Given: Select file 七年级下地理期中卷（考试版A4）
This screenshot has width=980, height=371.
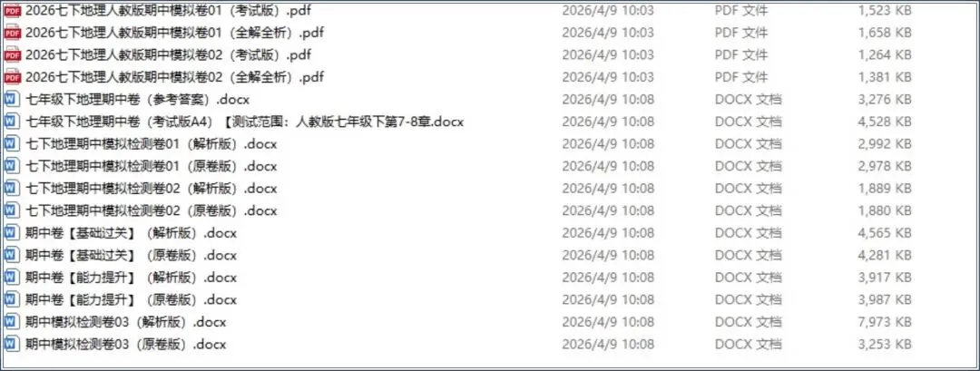Looking at the screenshot, I should [244, 122].
